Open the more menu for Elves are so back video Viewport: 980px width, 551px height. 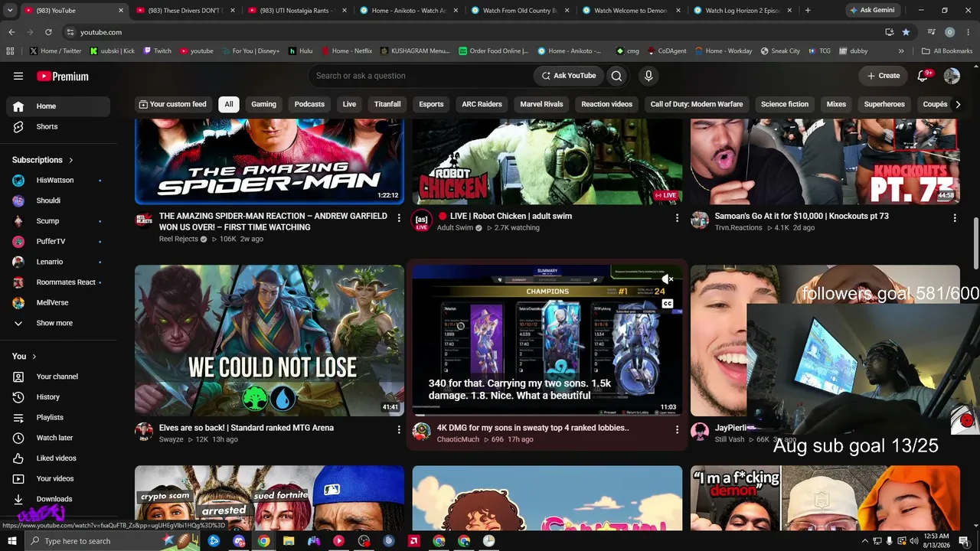(x=399, y=430)
